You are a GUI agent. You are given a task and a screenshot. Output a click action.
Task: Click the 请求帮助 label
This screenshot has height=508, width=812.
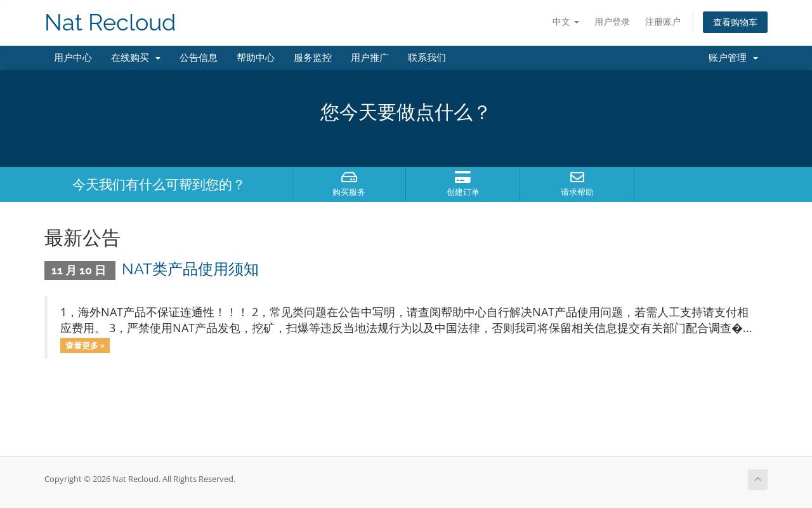[577, 192]
